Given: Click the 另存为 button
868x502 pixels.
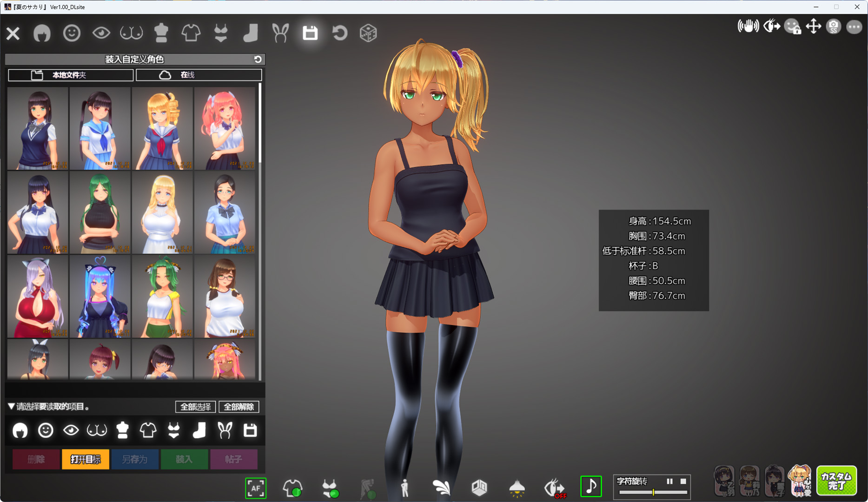Looking at the screenshot, I should coord(135,459).
